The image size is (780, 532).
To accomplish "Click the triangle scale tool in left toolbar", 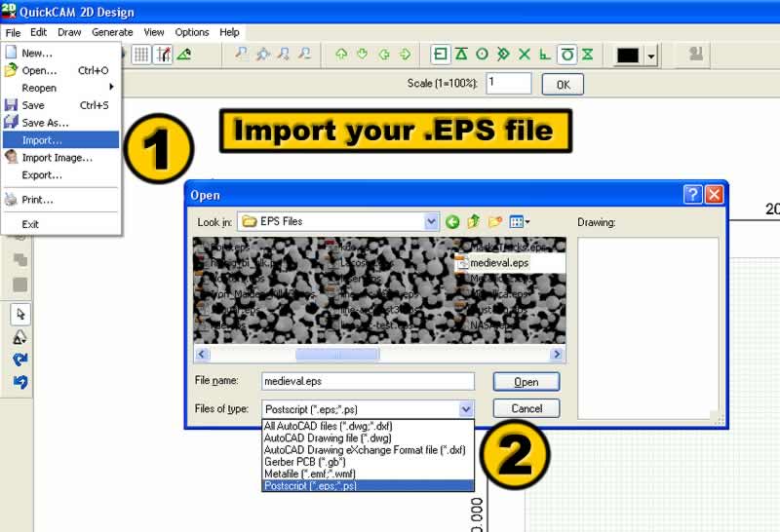I will pos(19,337).
